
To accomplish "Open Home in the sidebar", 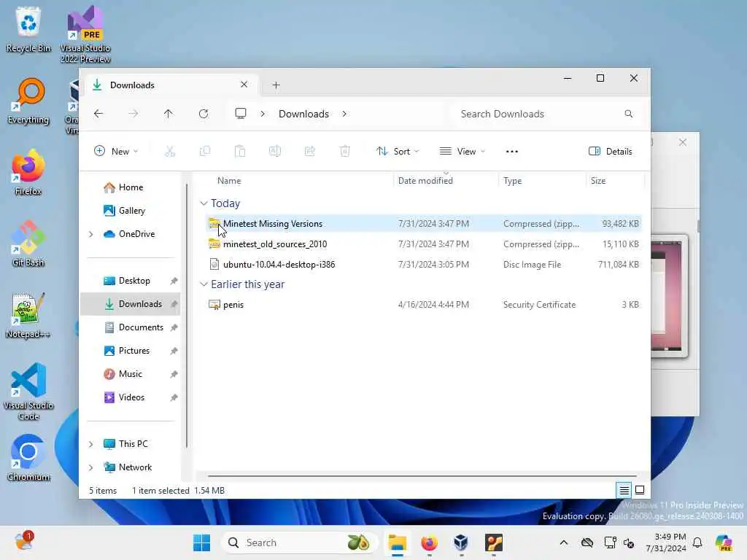I will [131, 187].
